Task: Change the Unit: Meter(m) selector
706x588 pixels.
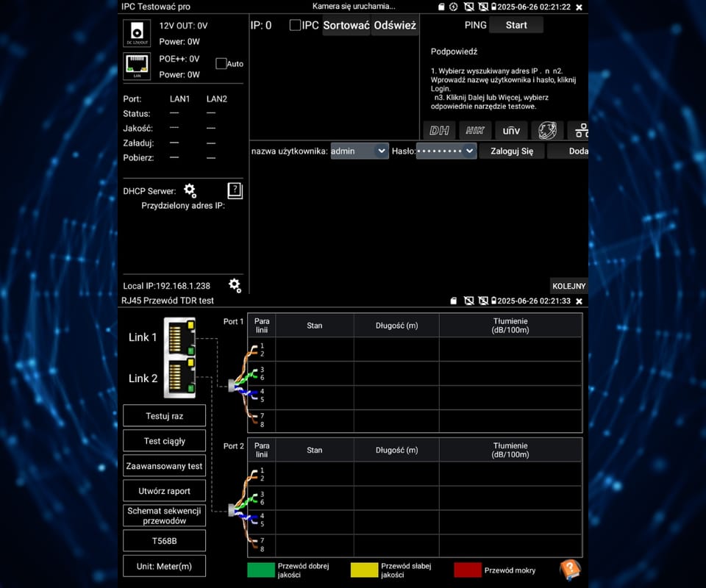Action: 164,566
